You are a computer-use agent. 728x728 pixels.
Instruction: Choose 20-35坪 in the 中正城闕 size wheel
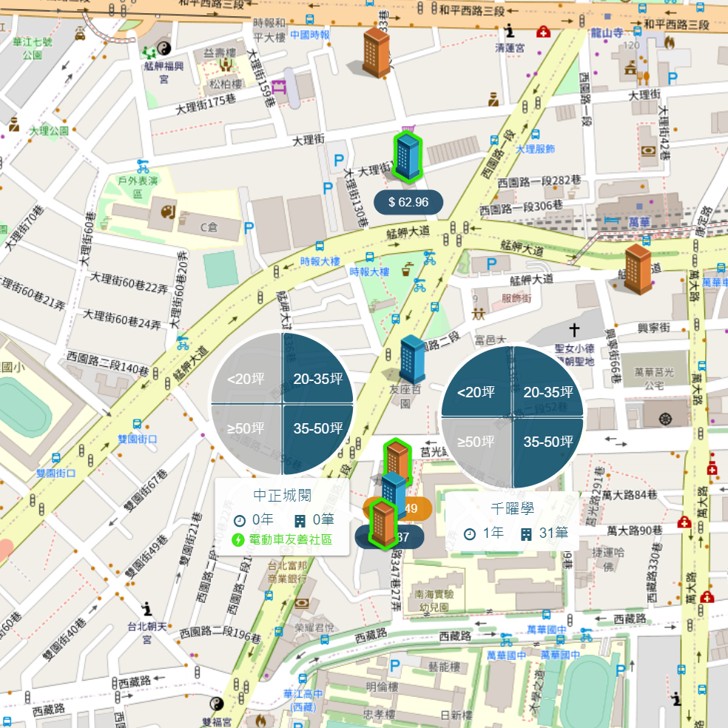318,379
